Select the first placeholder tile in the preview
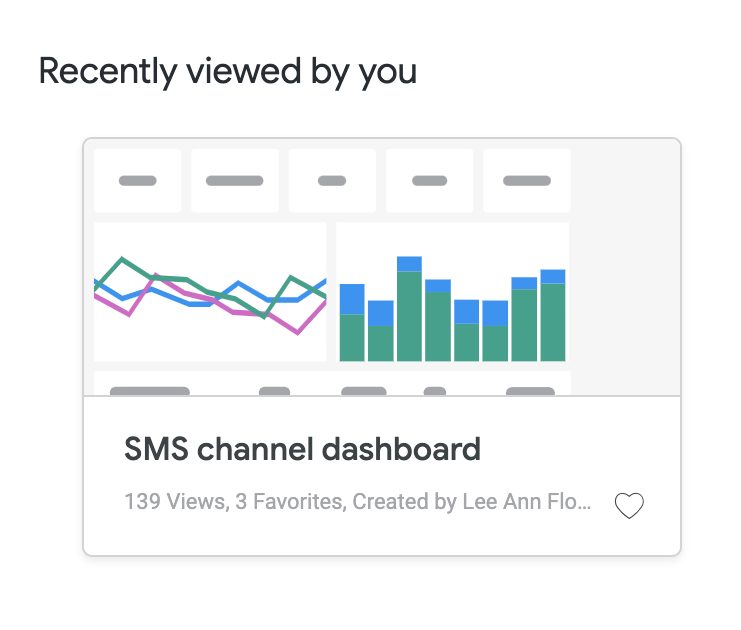This screenshot has height=630, width=741. (x=138, y=181)
